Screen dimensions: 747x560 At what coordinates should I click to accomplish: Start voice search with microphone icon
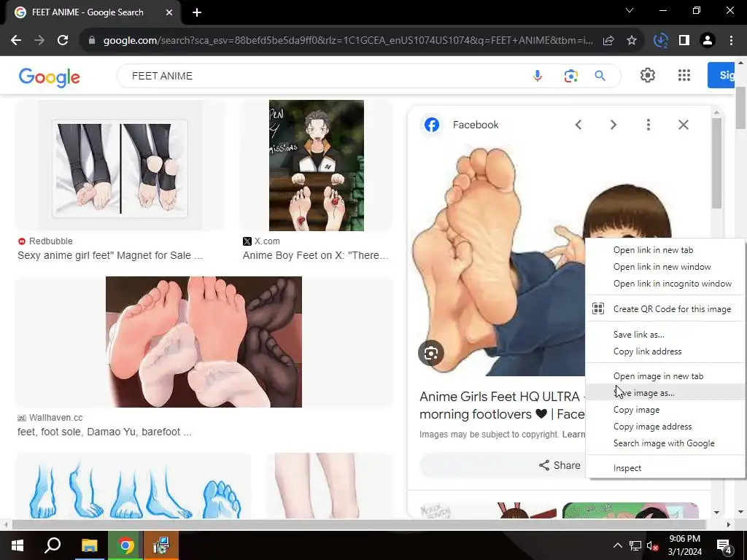point(538,76)
